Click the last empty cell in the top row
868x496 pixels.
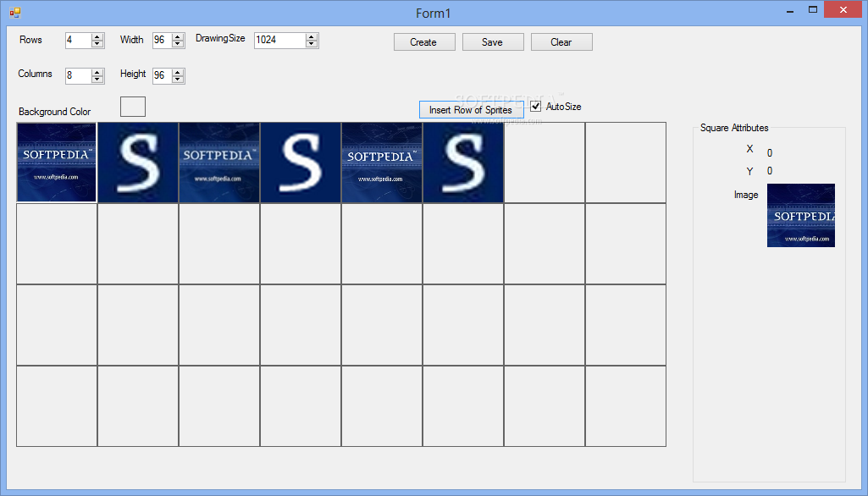click(626, 163)
